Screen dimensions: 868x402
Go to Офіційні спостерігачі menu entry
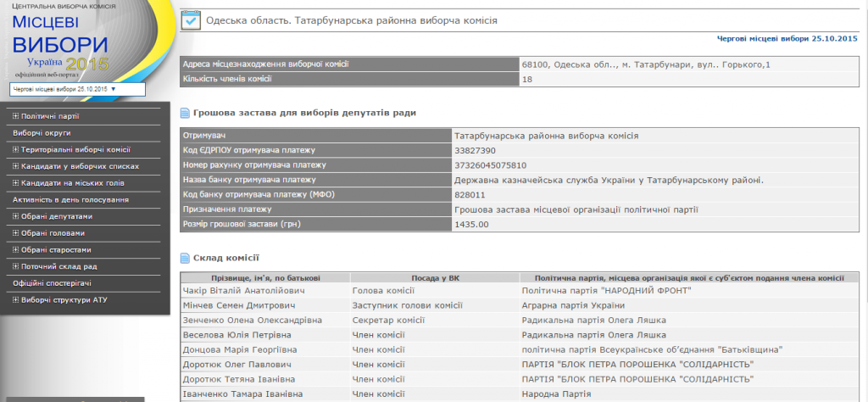(x=52, y=282)
